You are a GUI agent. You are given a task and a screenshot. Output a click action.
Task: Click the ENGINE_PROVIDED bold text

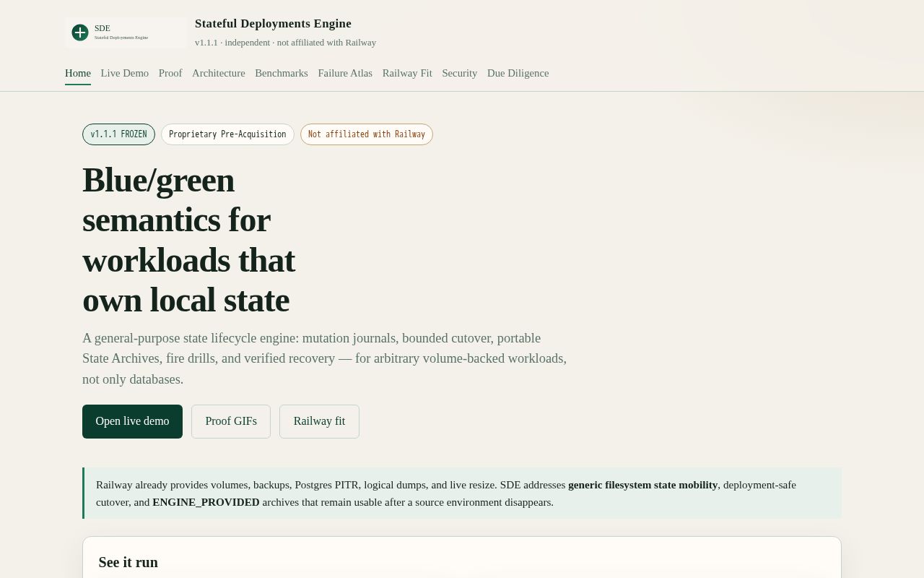point(206,502)
